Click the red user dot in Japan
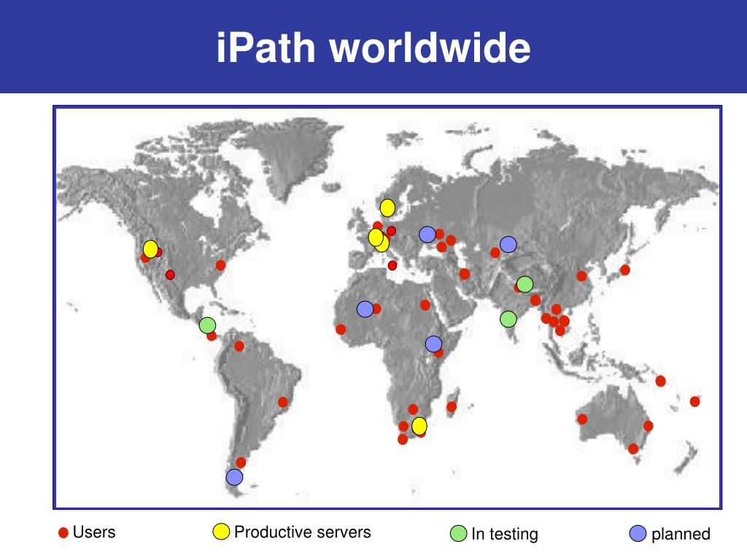This screenshot has width=747, height=560. (625, 270)
